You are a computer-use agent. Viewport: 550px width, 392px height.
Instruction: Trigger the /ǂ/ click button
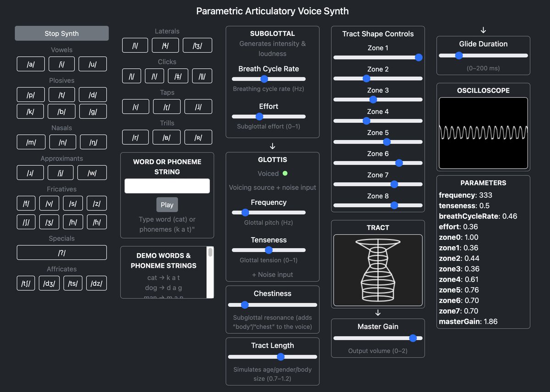(178, 76)
